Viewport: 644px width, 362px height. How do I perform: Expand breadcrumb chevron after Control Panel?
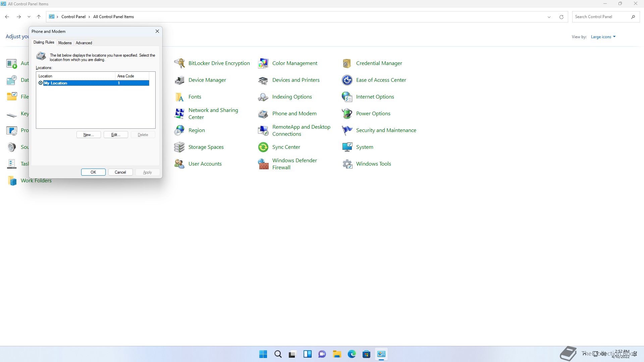click(x=89, y=17)
